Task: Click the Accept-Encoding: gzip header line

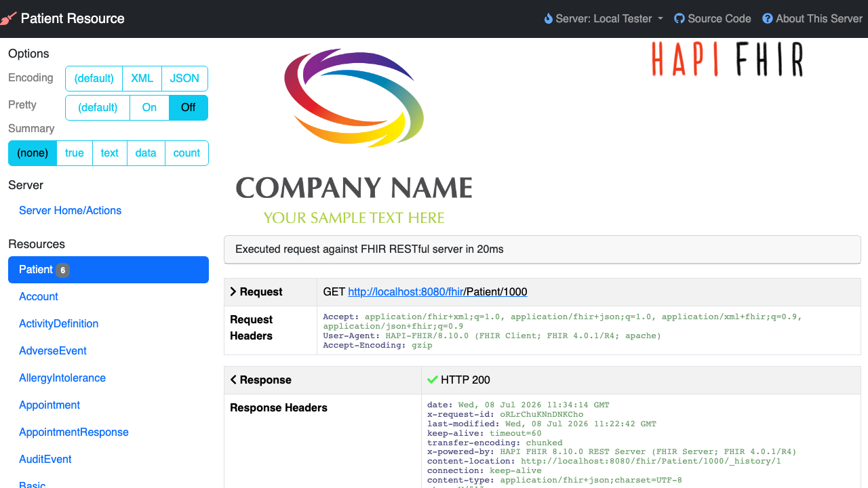Action: 377,345
